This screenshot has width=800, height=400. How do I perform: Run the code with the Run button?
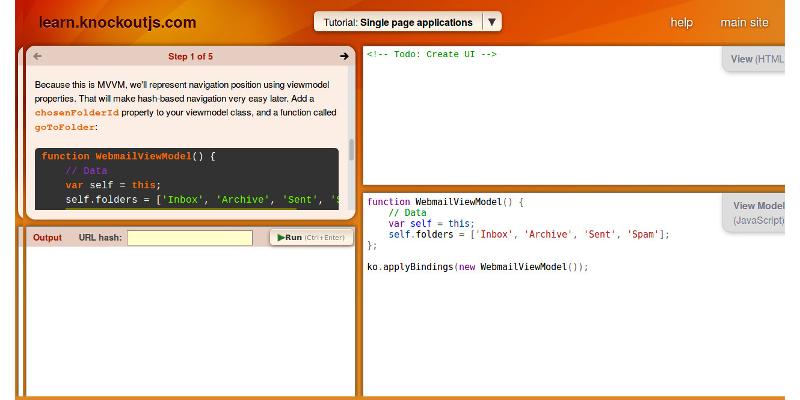[311, 237]
